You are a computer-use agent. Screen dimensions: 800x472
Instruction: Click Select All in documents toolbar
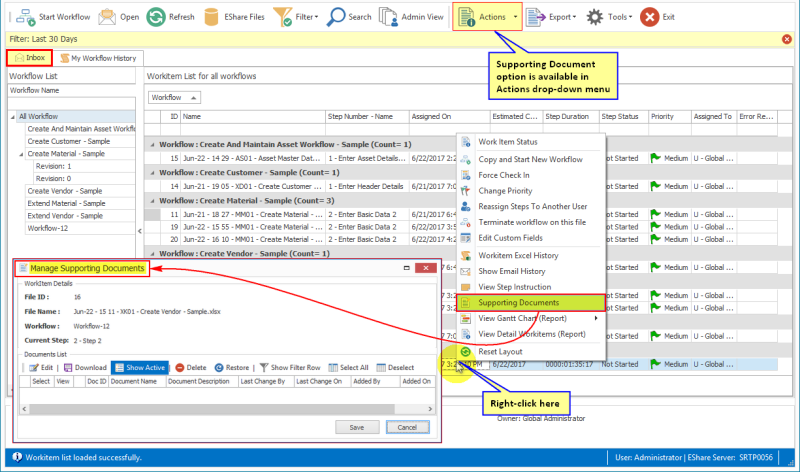click(x=346, y=367)
